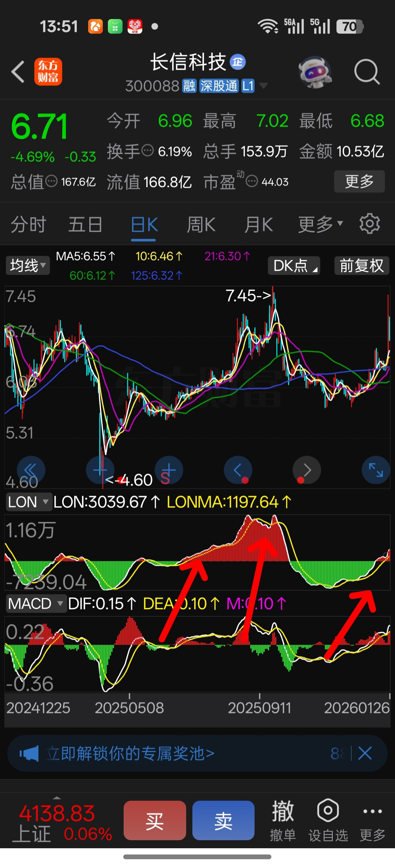Tap the 深股通 badge
This screenshot has height=868, width=395.
(219, 86)
